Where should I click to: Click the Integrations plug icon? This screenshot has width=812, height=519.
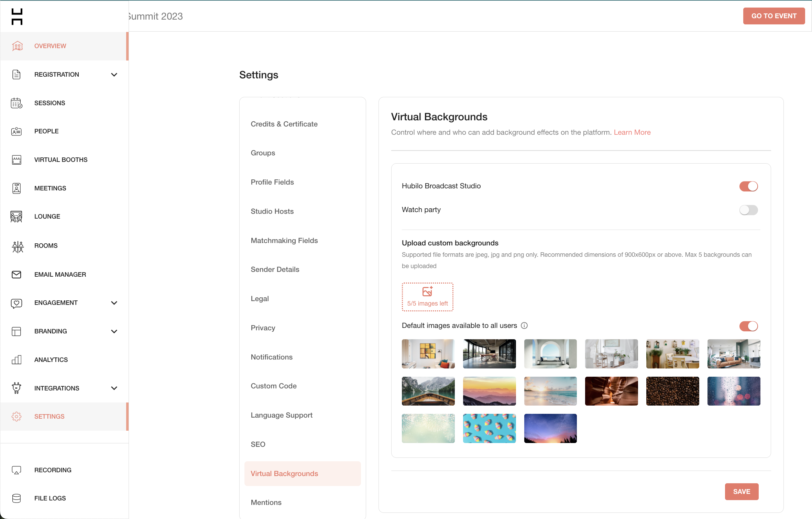pyautogui.click(x=17, y=388)
